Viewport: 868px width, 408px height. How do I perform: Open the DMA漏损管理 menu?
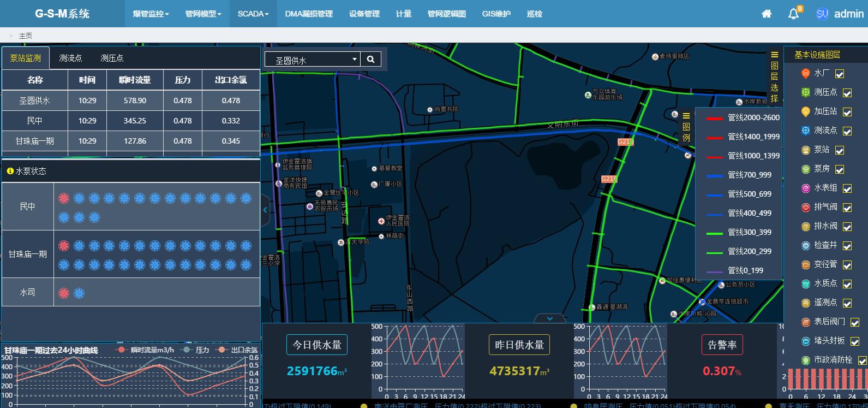coord(309,14)
